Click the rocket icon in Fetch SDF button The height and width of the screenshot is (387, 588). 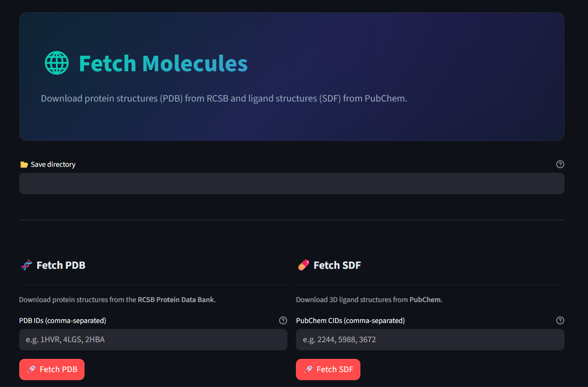[x=308, y=370]
